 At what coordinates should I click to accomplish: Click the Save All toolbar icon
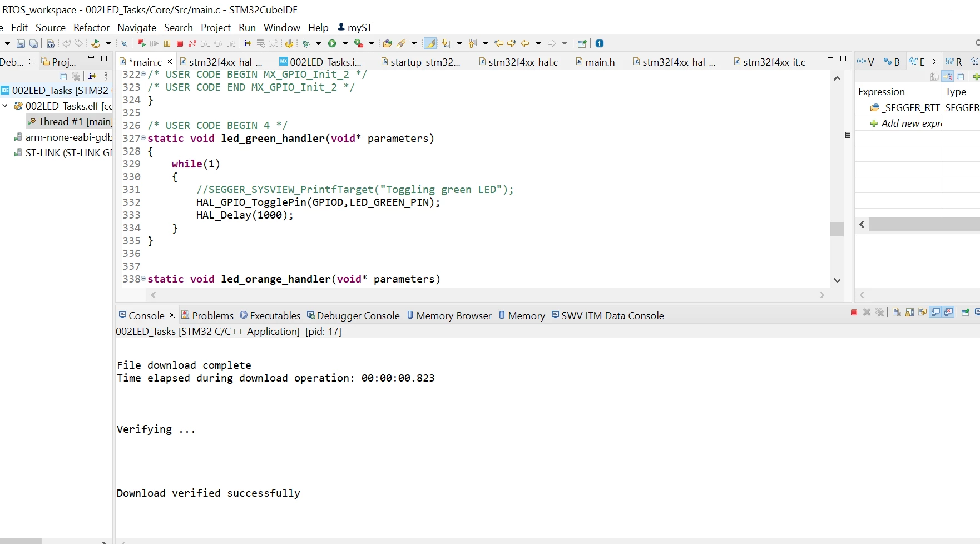click(x=34, y=43)
